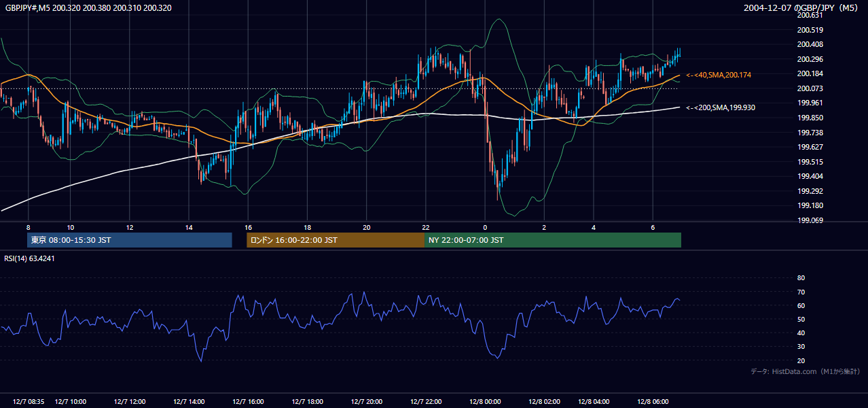Select the 200 SMA 199.930 label
Screen dimensions: 868x408
pos(721,107)
